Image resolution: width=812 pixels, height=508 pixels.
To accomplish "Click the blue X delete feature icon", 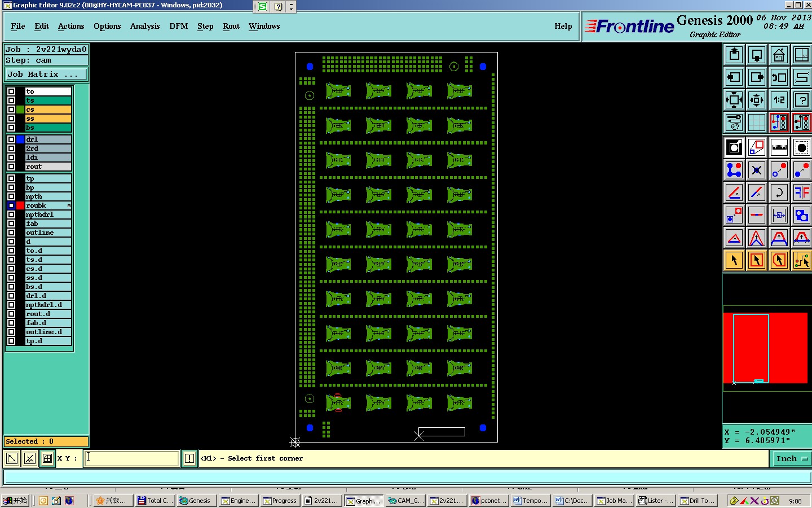I will (x=757, y=170).
